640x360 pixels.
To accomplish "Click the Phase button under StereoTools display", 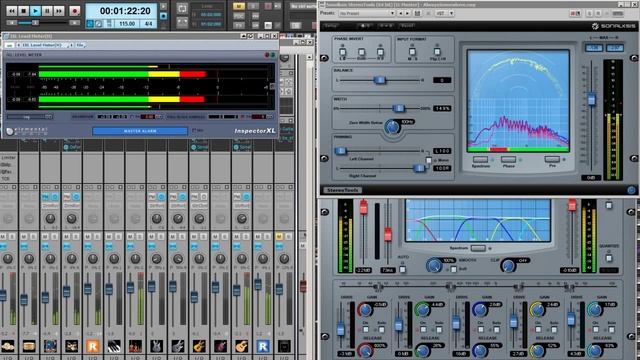I will tap(508, 159).
